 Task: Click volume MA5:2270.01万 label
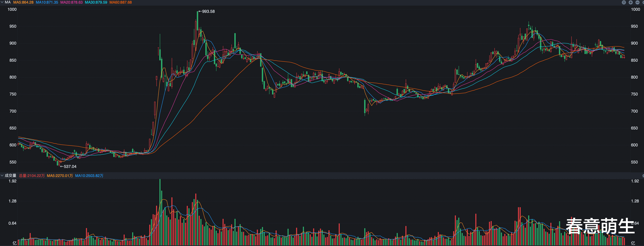coord(60,176)
